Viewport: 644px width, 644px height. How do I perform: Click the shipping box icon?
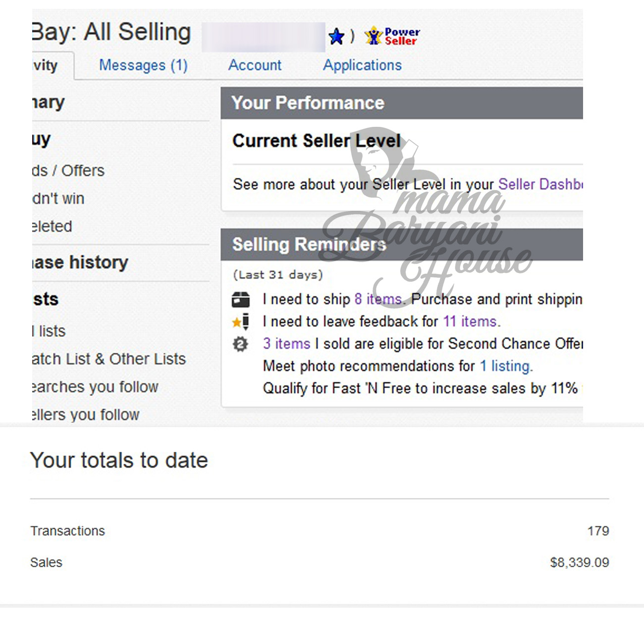241,300
